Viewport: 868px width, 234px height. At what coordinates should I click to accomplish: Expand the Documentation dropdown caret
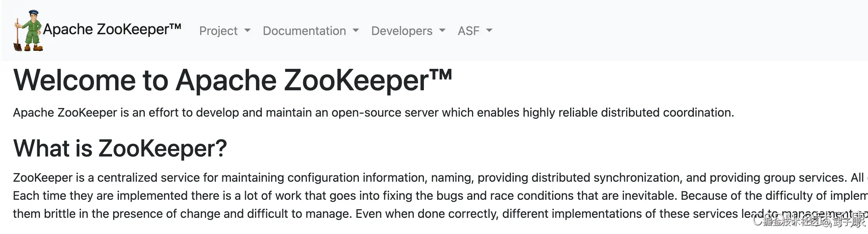coord(356,30)
